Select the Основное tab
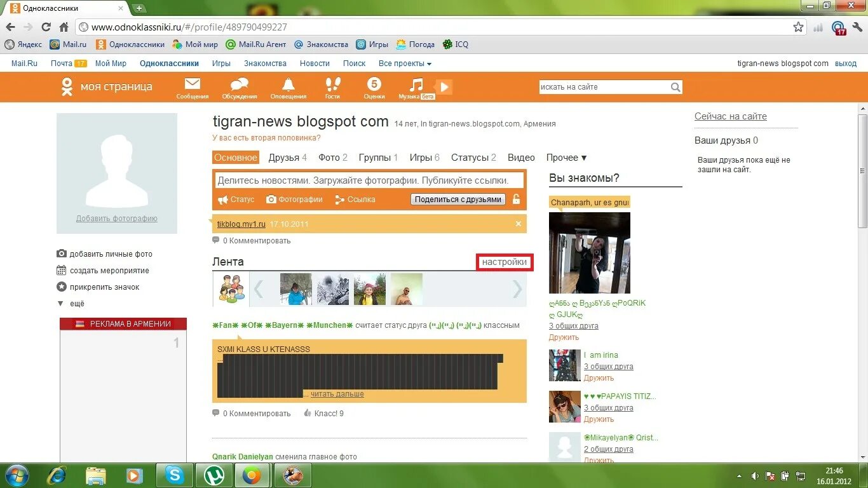868x488 pixels. coord(236,158)
